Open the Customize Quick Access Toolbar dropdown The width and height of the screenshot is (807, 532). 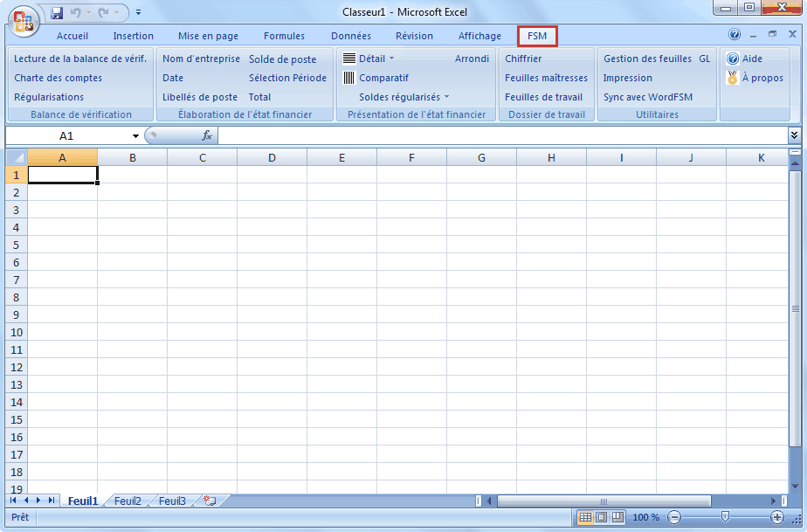pyautogui.click(x=139, y=12)
